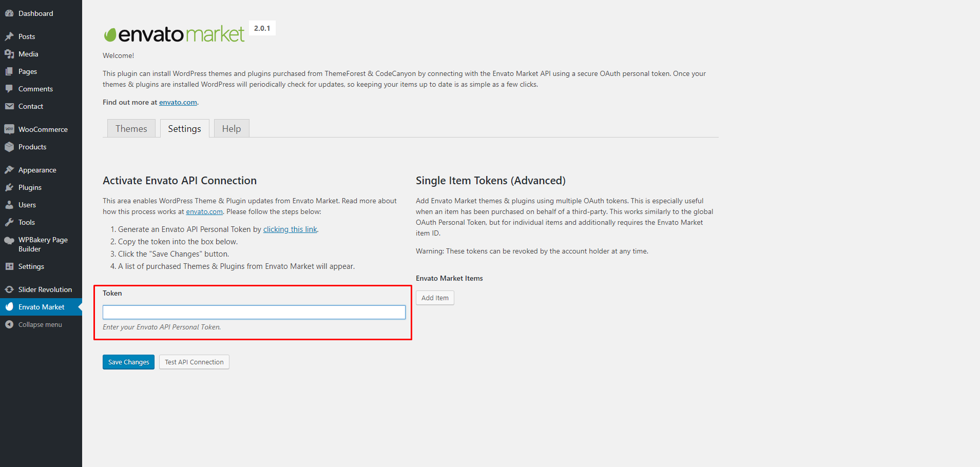Click the Plugins plug icon
980x467 pixels.
9,187
